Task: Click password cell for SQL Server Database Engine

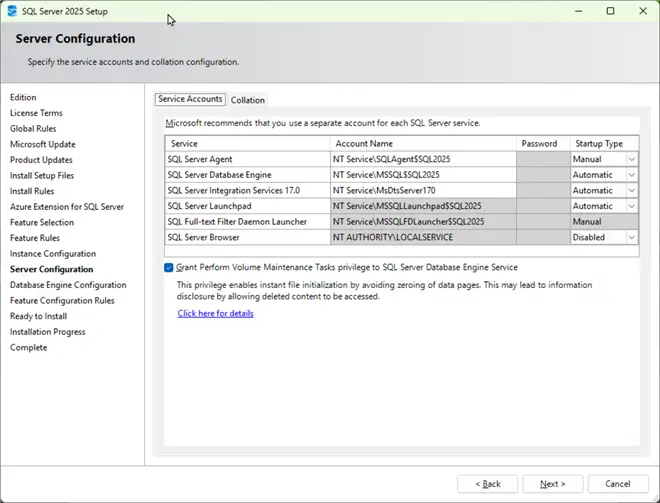Action: point(543,175)
